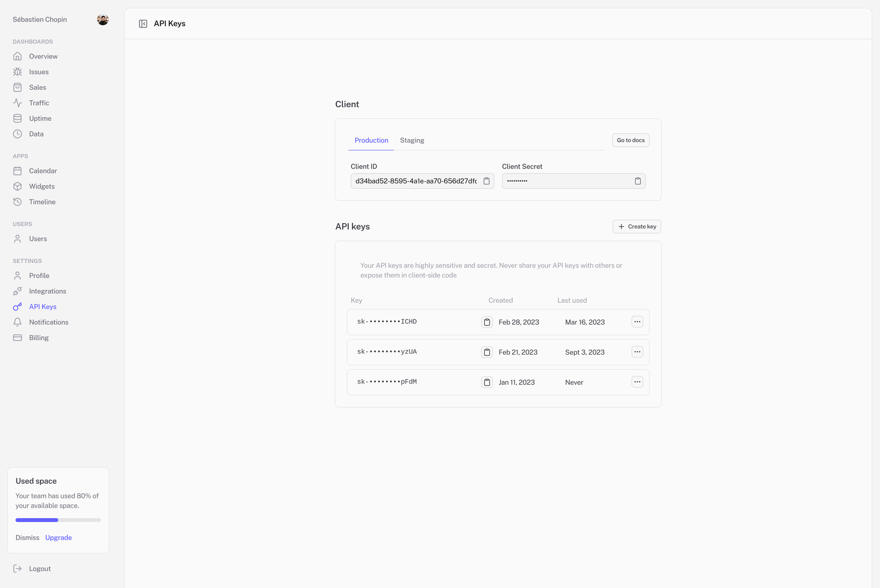This screenshot has height=588, width=880.
Task: Copy the Client Secret value
Action: point(637,181)
